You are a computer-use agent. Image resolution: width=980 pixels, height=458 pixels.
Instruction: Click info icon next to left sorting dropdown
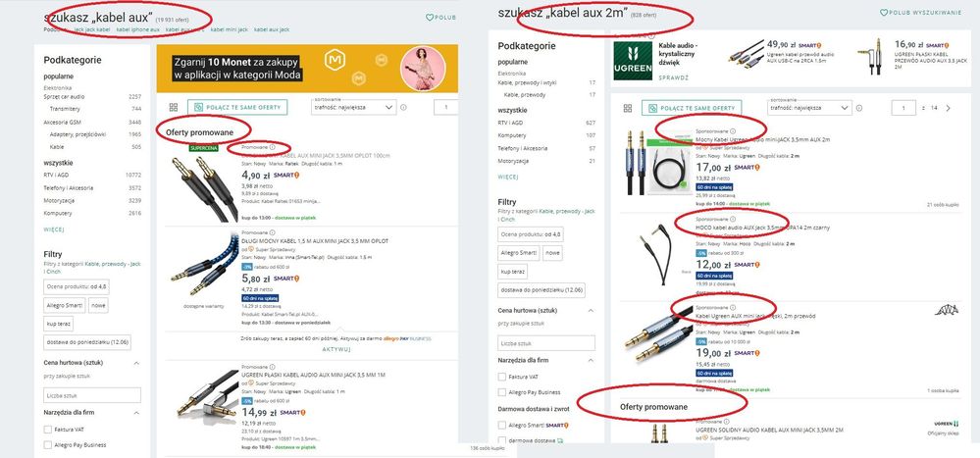coord(403,108)
